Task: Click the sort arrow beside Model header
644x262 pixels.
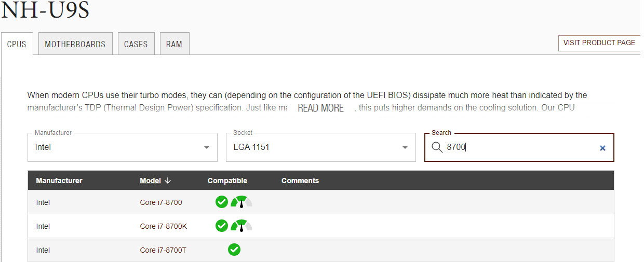Action: point(168,181)
